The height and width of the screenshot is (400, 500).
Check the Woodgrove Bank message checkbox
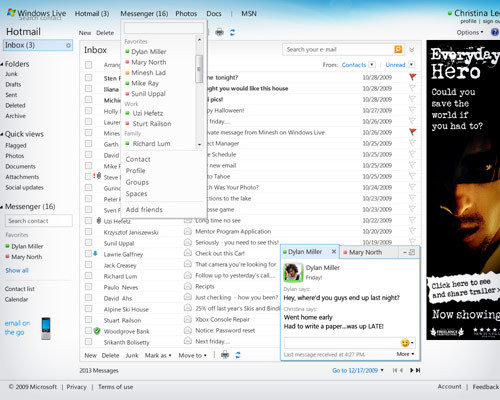click(x=88, y=331)
